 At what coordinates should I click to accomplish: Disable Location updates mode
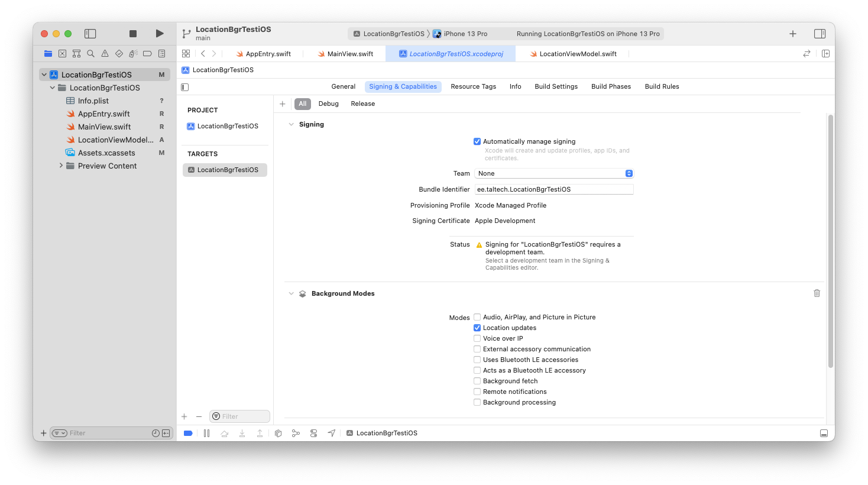tap(477, 328)
